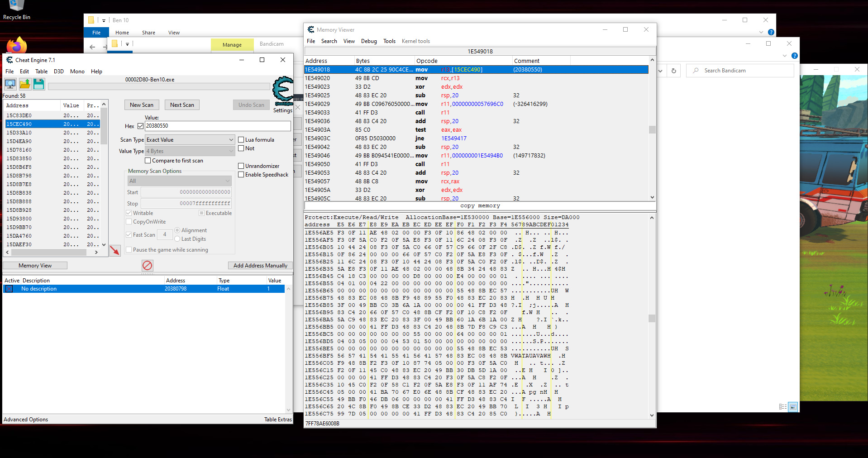The height and width of the screenshot is (458, 868).
Task: Toggle the Hex checkbox
Action: tap(140, 126)
